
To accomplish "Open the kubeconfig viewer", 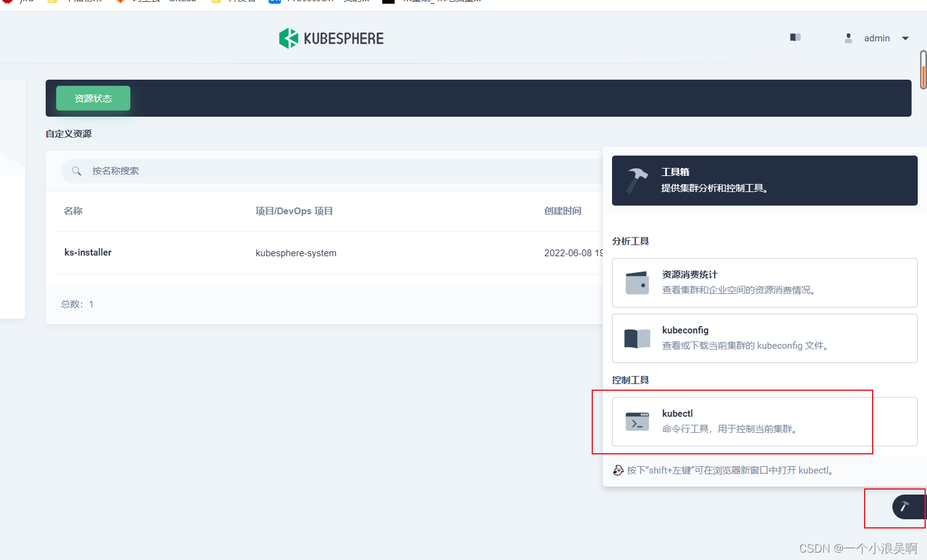I will point(765,338).
